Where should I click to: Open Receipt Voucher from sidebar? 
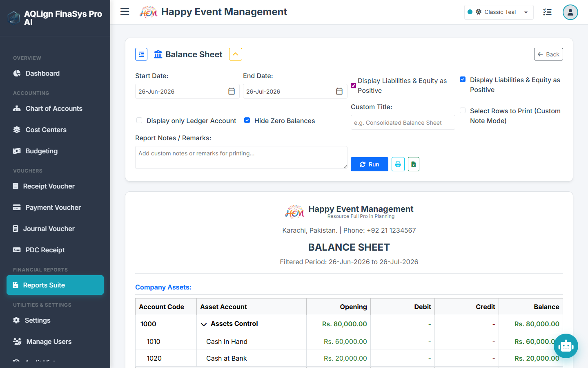(55, 186)
